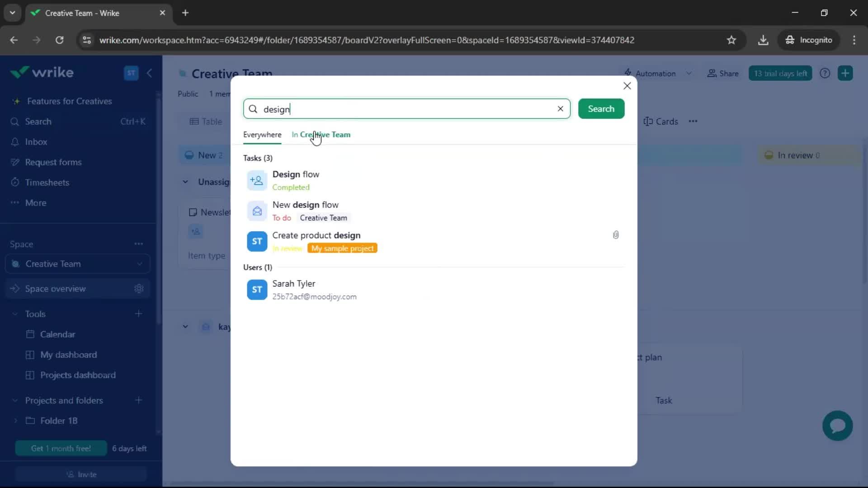Open Space overview
The image size is (868, 488).
pyautogui.click(x=55, y=289)
